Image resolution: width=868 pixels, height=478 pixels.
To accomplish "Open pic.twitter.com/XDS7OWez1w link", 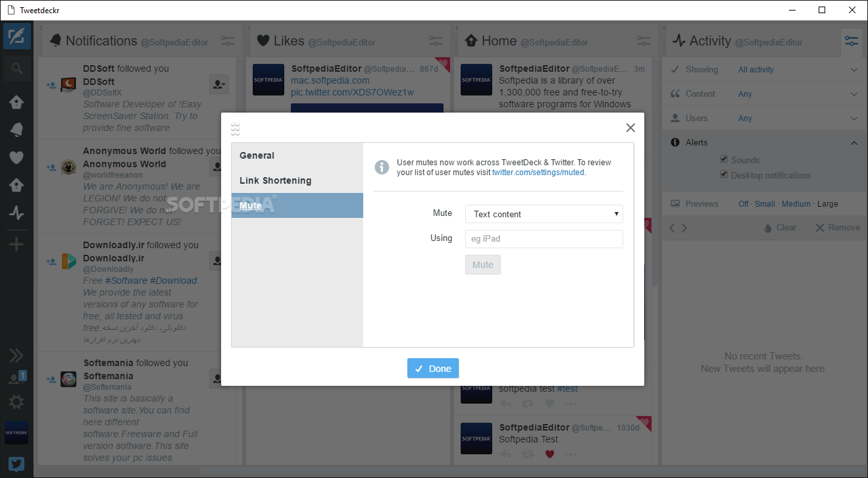I will pyautogui.click(x=353, y=92).
